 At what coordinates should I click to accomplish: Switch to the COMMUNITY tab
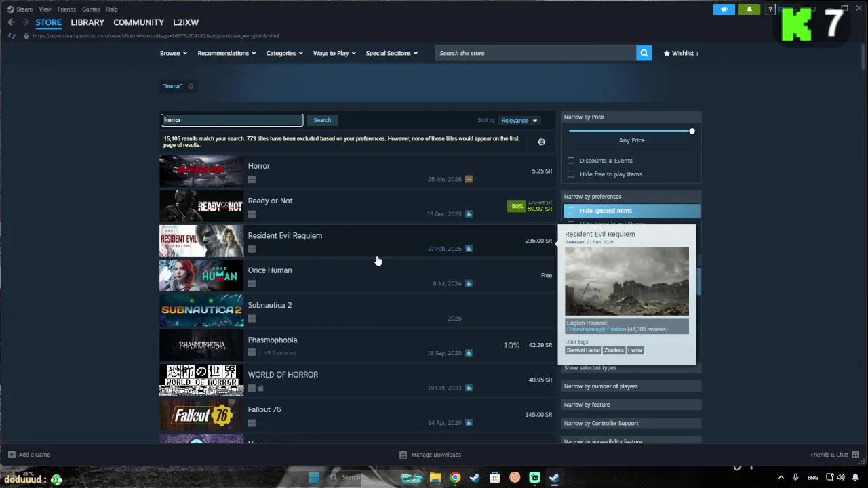coord(138,22)
